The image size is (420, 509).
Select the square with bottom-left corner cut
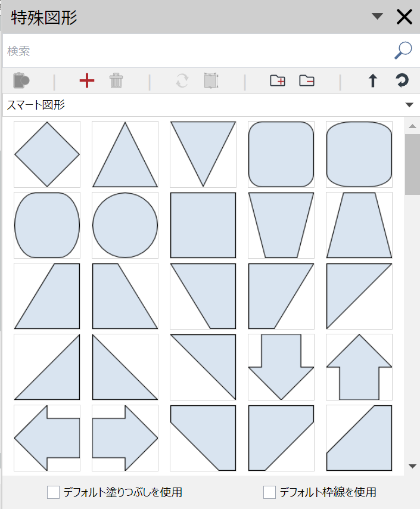[203, 438]
